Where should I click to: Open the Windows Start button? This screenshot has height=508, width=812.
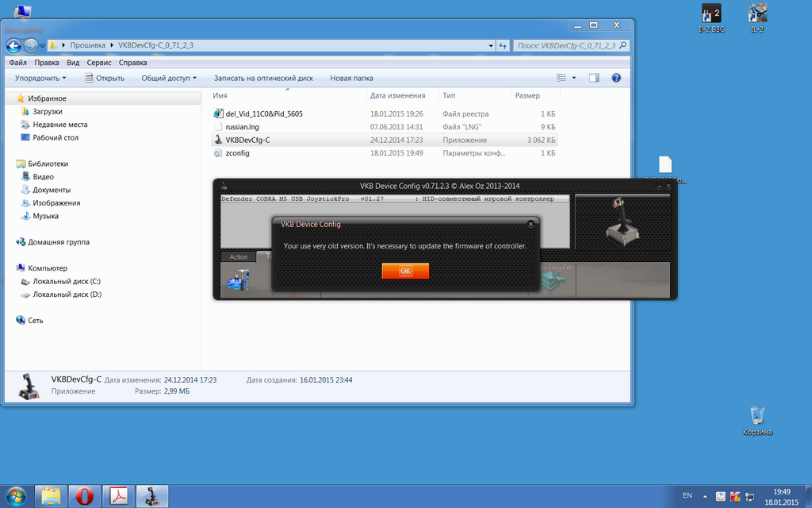tap(16, 497)
